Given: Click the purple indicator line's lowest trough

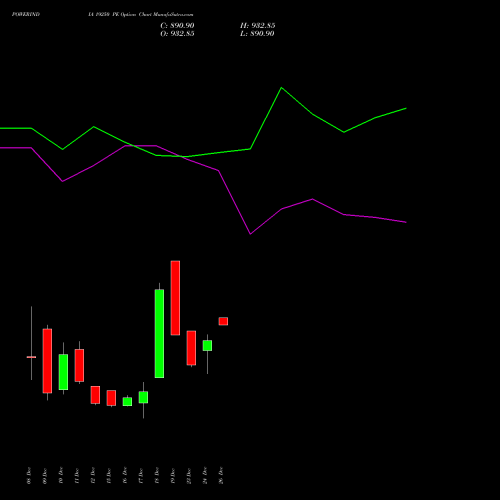Looking at the screenshot, I should (x=250, y=234).
